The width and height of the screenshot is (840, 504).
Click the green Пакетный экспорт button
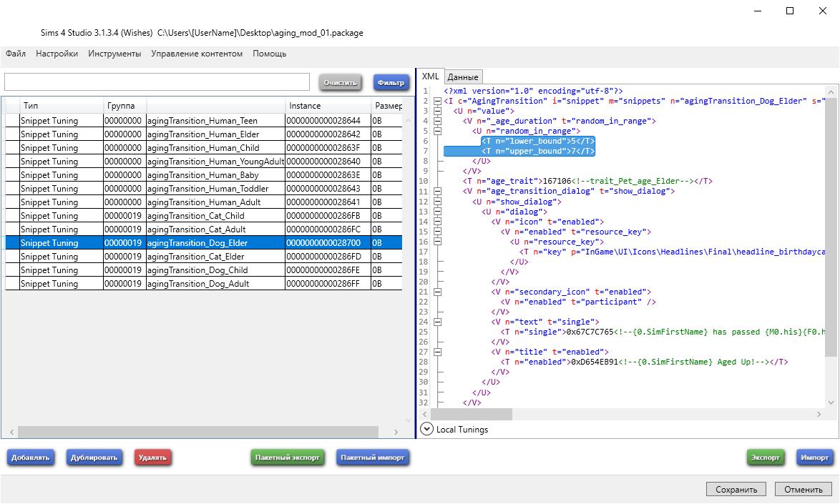click(288, 458)
